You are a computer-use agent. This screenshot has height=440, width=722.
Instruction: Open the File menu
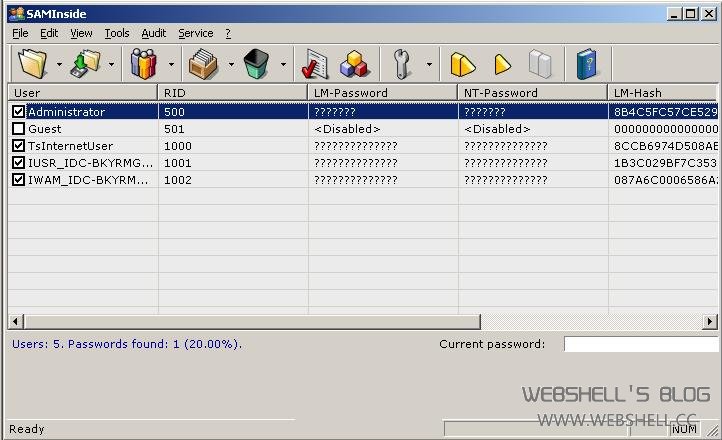point(20,33)
